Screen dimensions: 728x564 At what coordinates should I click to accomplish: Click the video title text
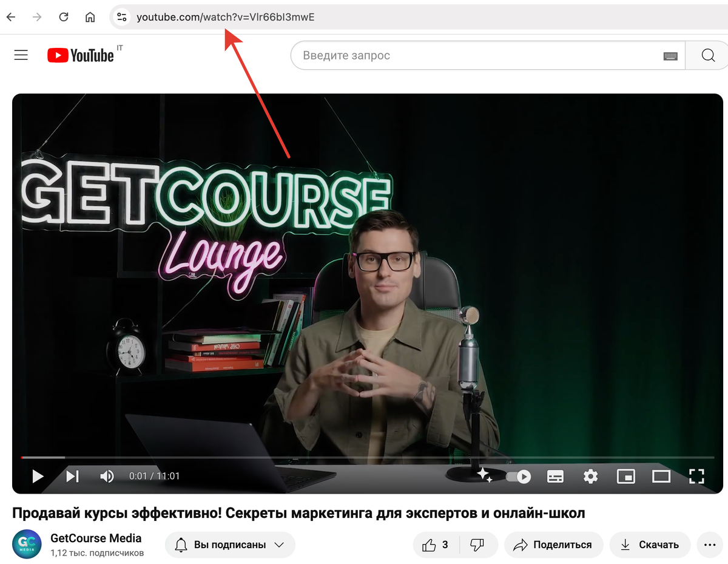point(298,514)
